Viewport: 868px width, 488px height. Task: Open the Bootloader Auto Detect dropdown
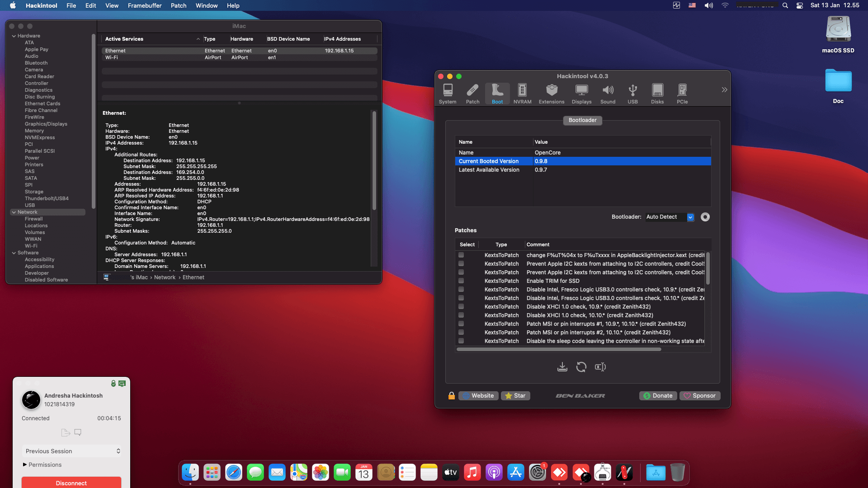[670, 217]
